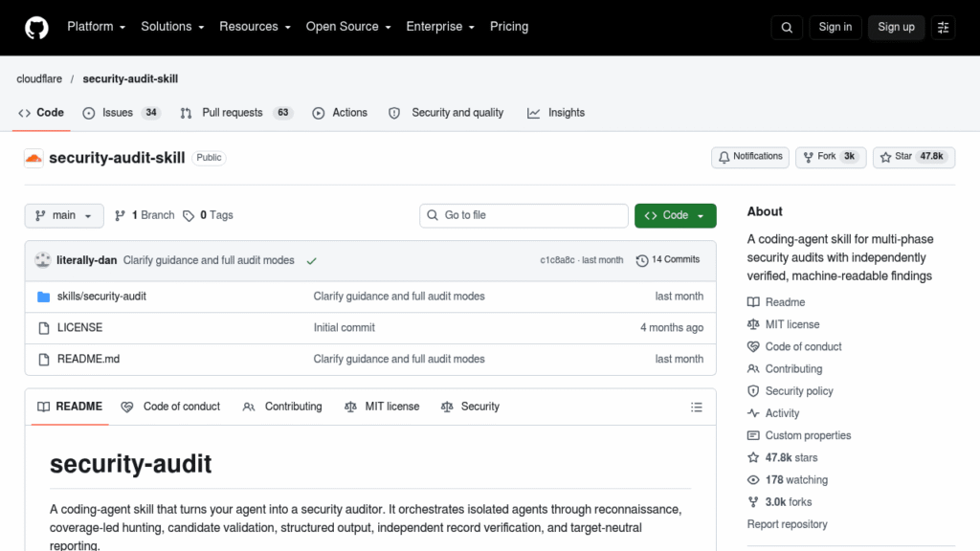This screenshot has height=551, width=980.
Task: Click the tag icon beside 0 Tags
Action: [189, 215]
